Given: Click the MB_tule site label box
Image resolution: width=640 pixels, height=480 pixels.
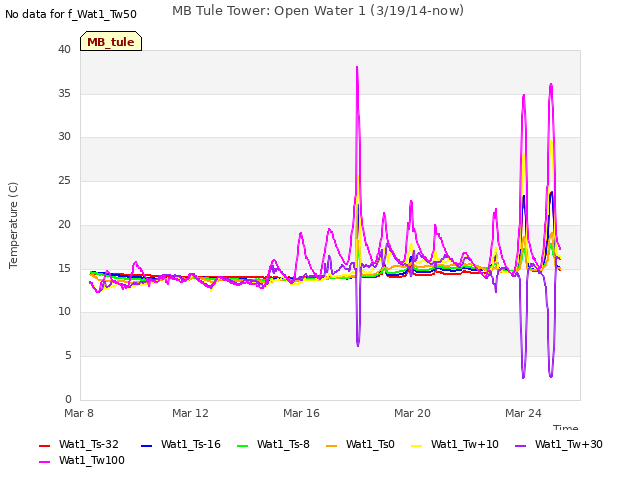Looking at the screenshot, I should 111,41.
